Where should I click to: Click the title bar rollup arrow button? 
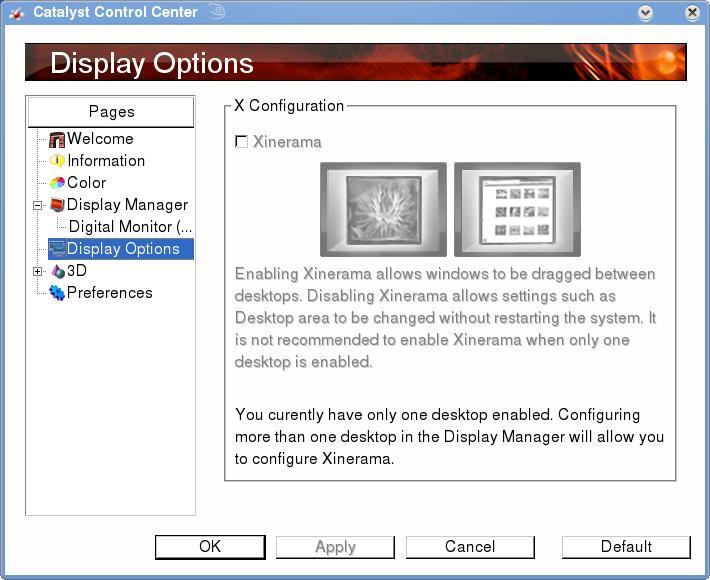click(646, 13)
